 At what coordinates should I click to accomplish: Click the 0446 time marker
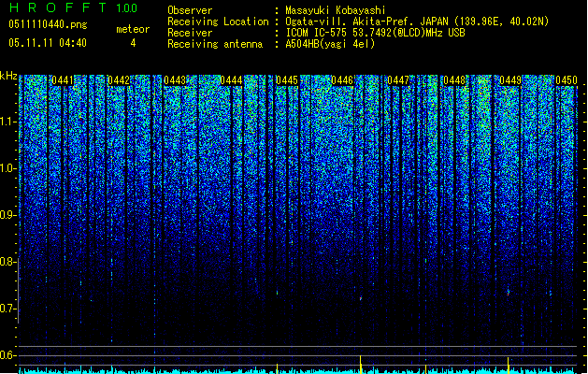tap(342, 80)
